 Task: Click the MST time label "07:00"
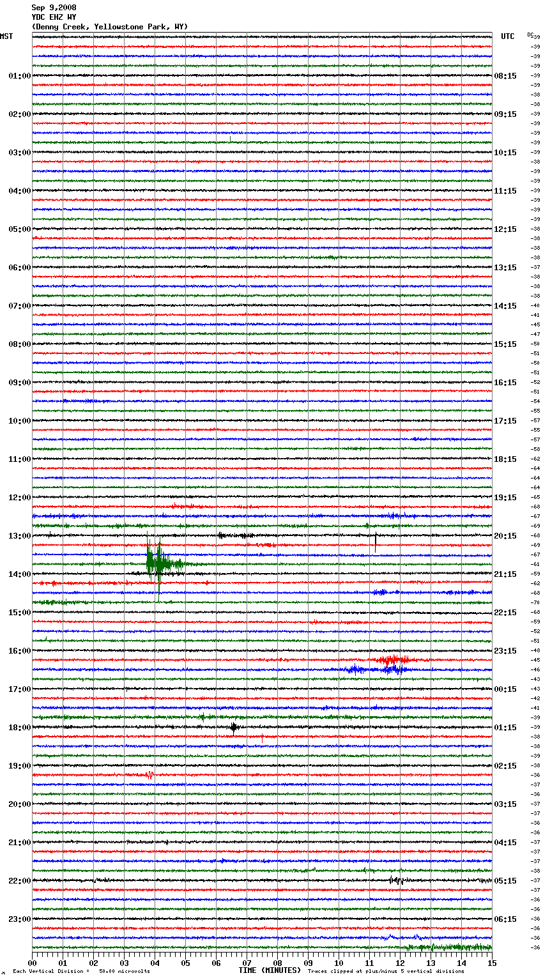coord(20,306)
